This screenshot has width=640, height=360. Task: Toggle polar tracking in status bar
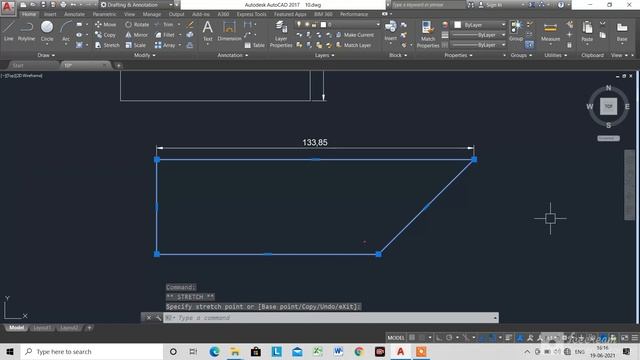449,338
